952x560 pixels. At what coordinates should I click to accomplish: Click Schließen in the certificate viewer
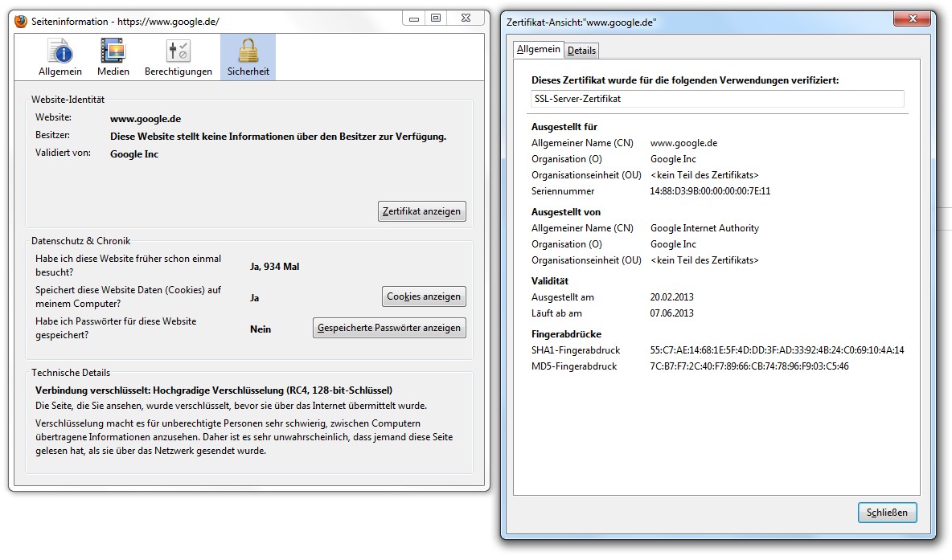[886, 513]
